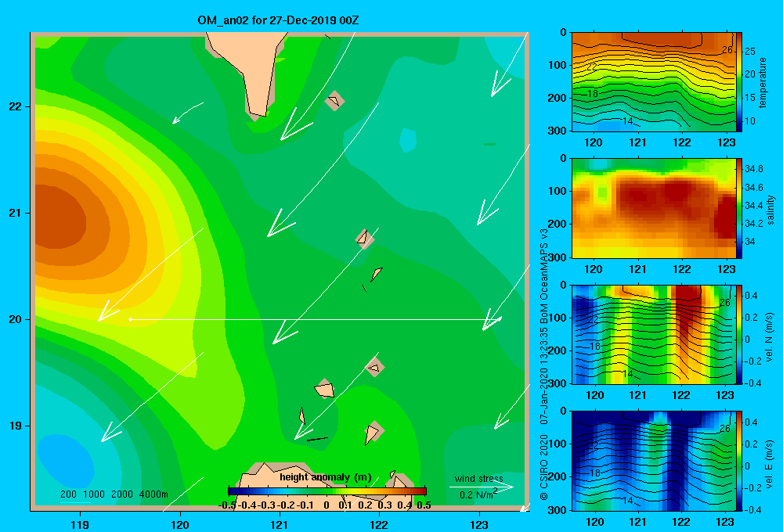Click longitude label 119 on main map
Screen dimensions: 783x532
click(x=80, y=524)
